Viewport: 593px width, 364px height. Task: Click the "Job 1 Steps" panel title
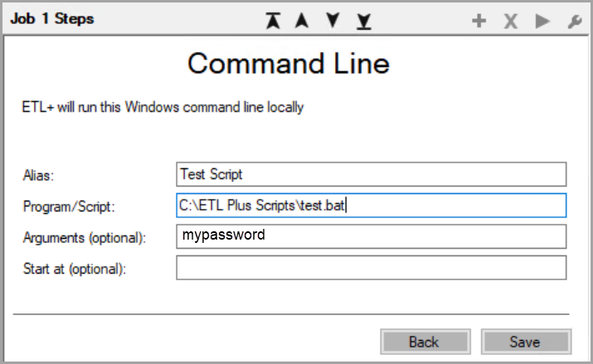click(52, 19)
